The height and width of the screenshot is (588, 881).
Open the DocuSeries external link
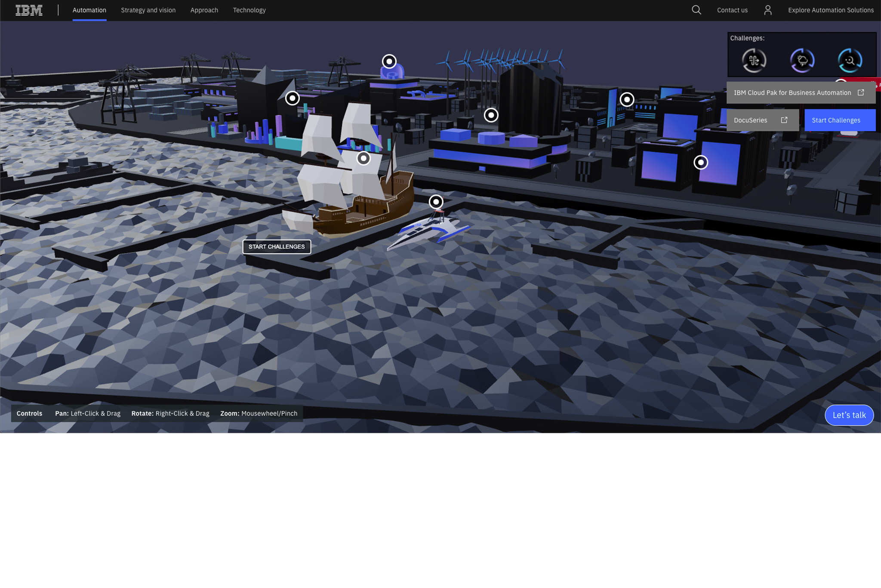(762, 120)
